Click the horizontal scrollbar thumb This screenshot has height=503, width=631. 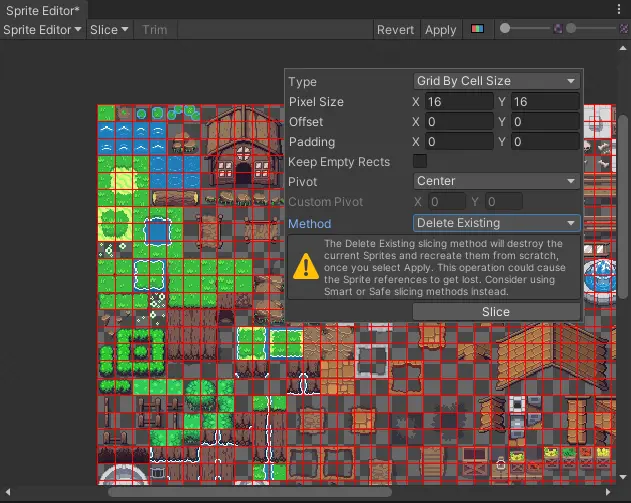point(250,492)
